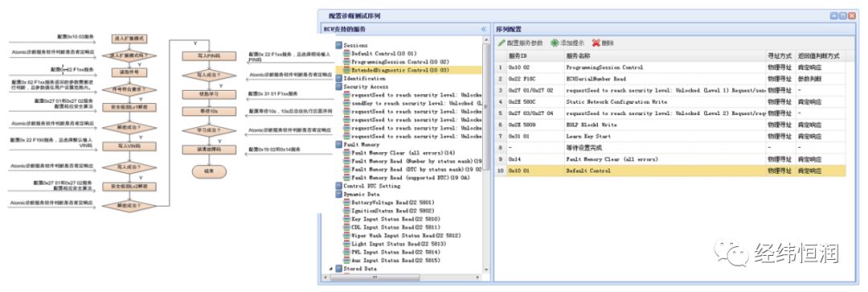Select row 0x27 03/0x27 04
Viewport: 868px width, 292px height.
670,113
